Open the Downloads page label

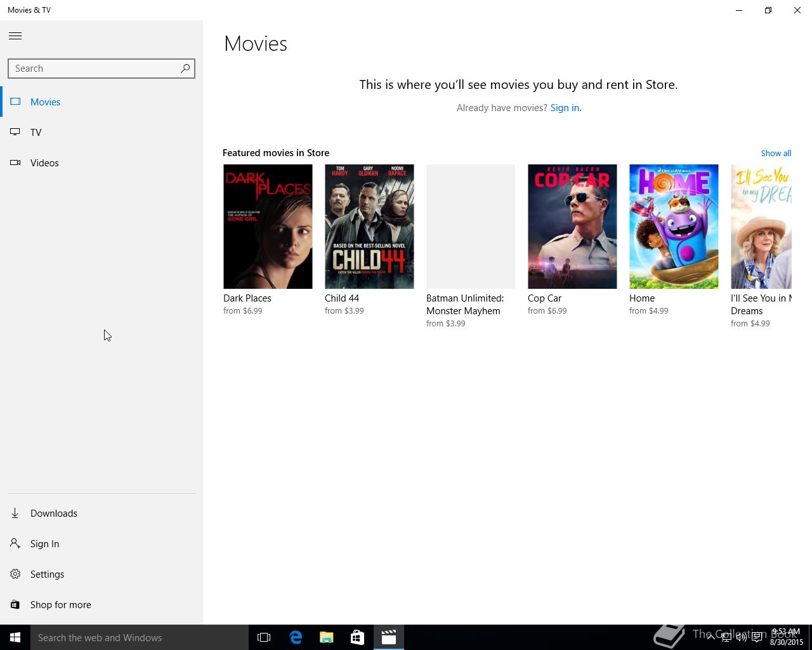54,514
